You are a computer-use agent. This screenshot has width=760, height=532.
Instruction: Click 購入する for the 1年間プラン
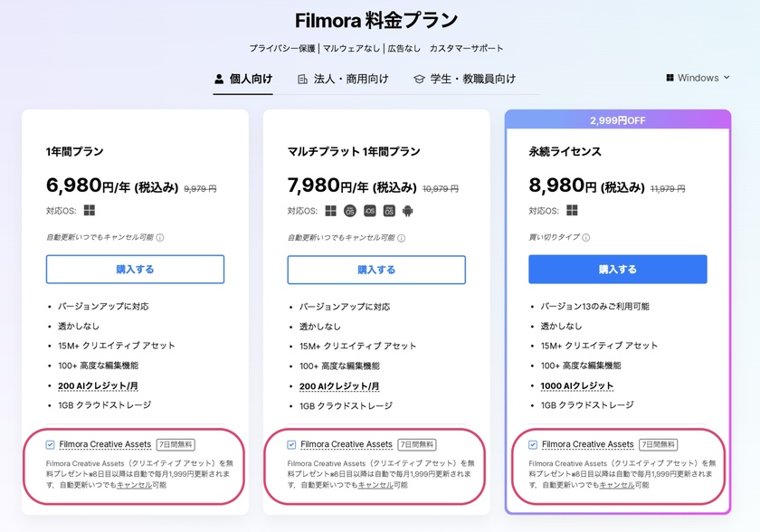click(135, 270)
